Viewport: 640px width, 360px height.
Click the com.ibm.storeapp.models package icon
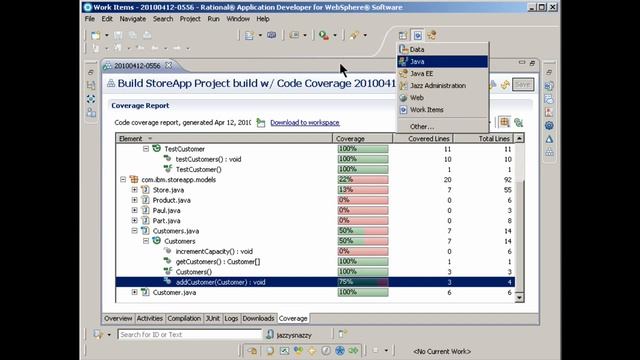pyautogui.click(x=134, y=179)
